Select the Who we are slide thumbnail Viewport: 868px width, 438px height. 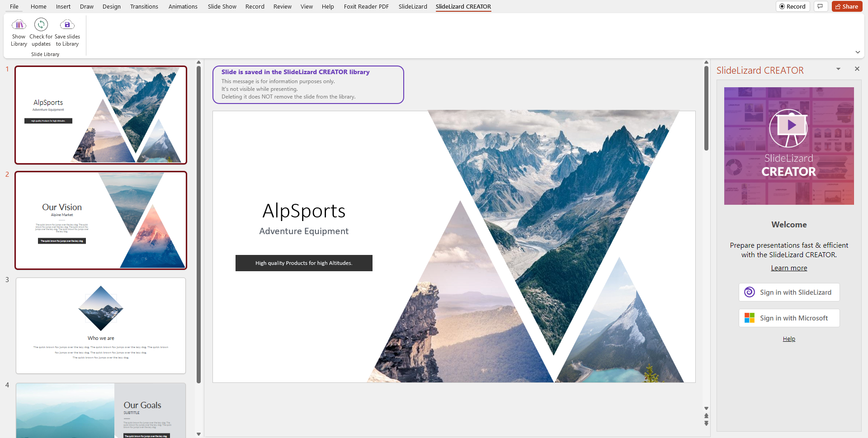click(x=101, y=325)
